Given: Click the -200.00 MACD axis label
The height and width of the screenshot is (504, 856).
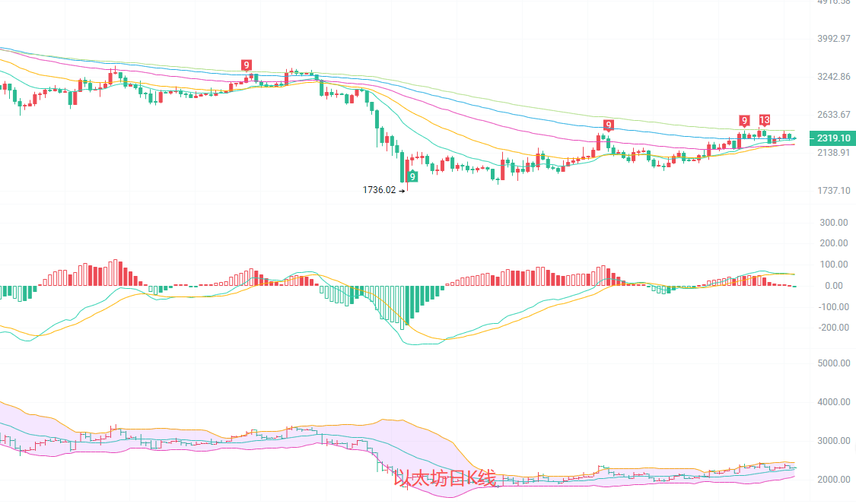Looking at the screenshot, I should (x=833, y=328).
